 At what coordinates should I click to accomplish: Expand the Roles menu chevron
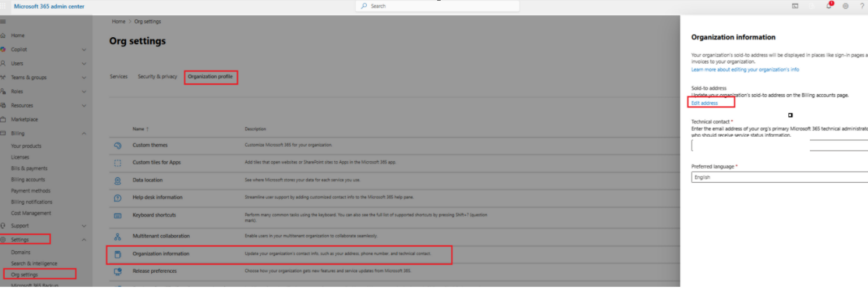tap(84, 91)
